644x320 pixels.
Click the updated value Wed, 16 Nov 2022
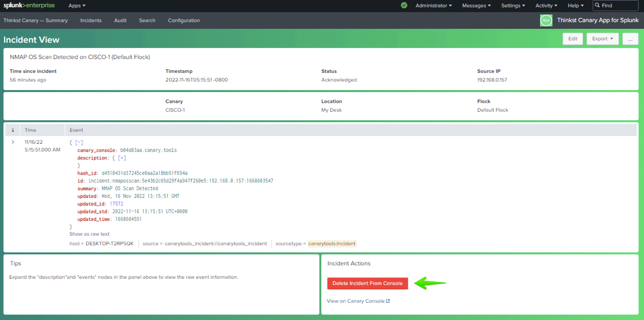click(140, 196)
